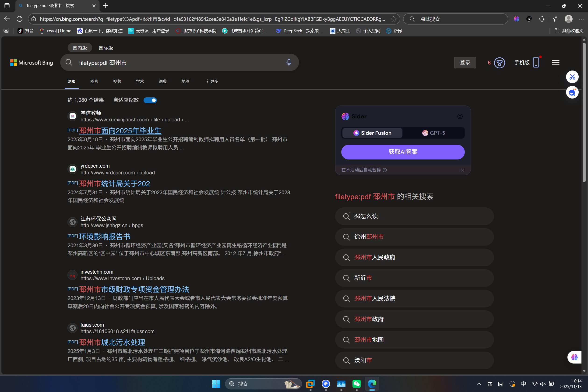Bookmark the page with the star icon
The height and width of the screenshot is (392, 588).
394,19
